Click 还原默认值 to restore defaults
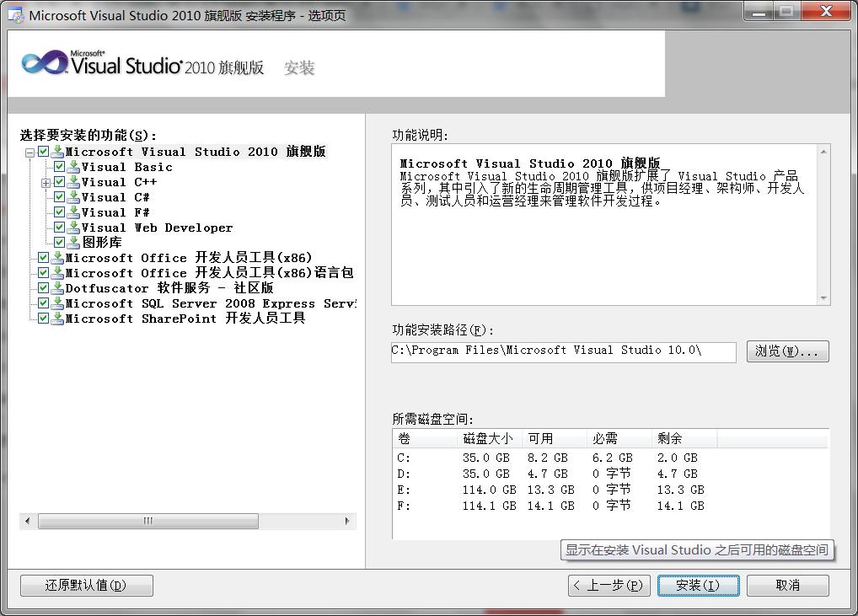This screenshot has width=858, height=616. pos(86,585)
